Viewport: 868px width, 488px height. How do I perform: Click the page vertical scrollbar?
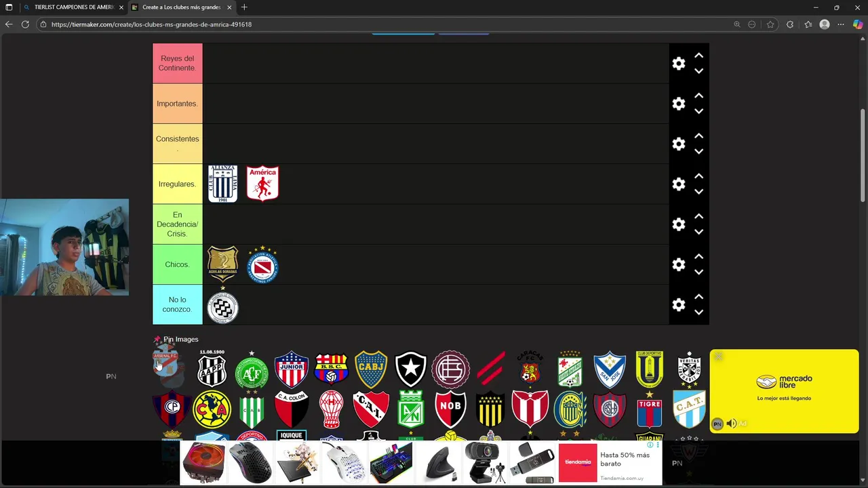863,155
